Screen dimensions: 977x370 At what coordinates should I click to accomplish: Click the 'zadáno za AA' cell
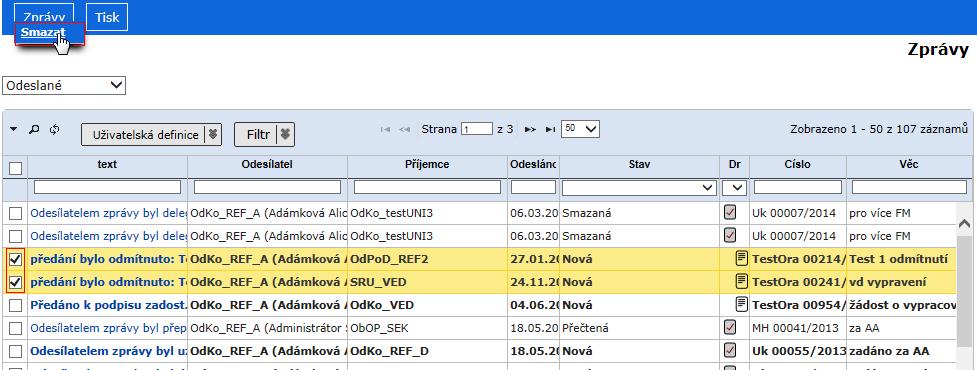(901, 351)
